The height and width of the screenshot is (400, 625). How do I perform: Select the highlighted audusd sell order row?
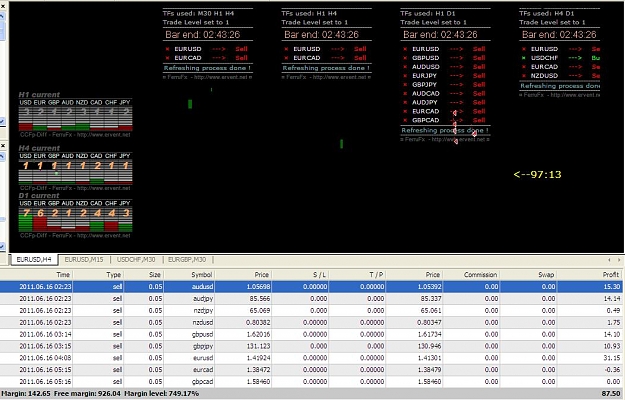tap(311, 286)
